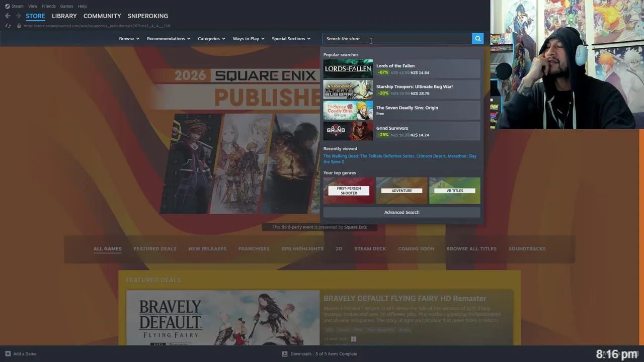Select the 2D tab
Screen dimensions: 644x362
coord(339,248)
